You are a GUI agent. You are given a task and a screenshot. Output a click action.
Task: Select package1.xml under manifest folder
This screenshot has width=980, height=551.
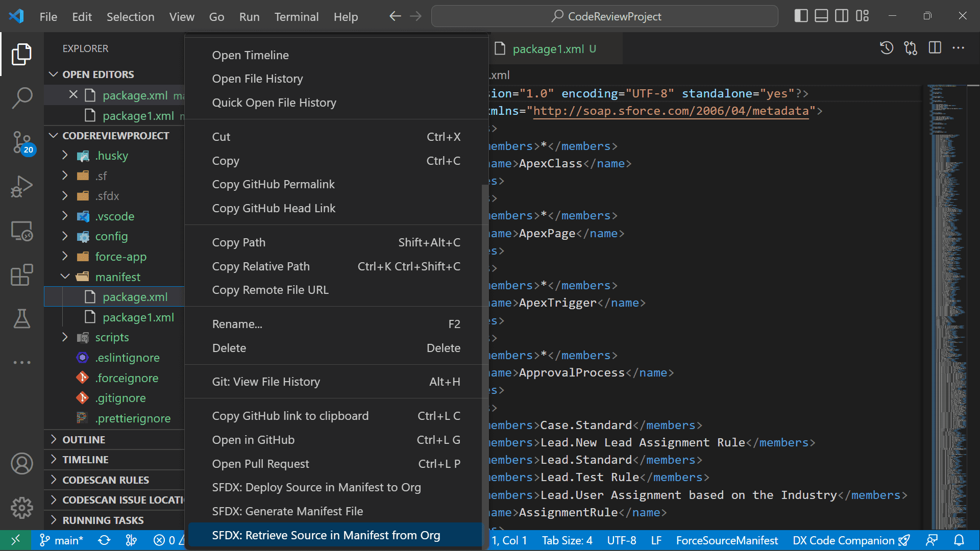pyautogui.click(x=138, y=317)
